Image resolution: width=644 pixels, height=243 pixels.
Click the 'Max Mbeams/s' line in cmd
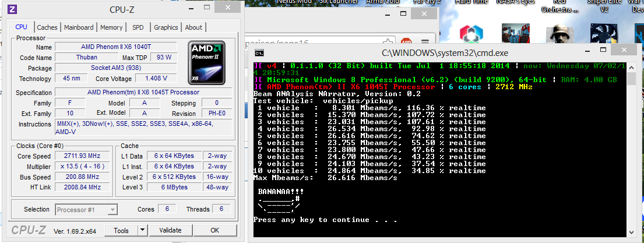click(325, 178)
